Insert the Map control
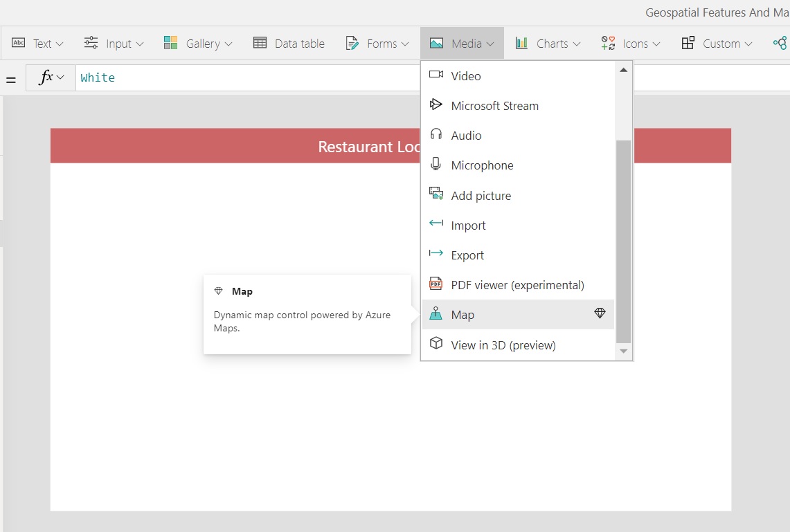790x532 pixels. [x=463, y=315]
